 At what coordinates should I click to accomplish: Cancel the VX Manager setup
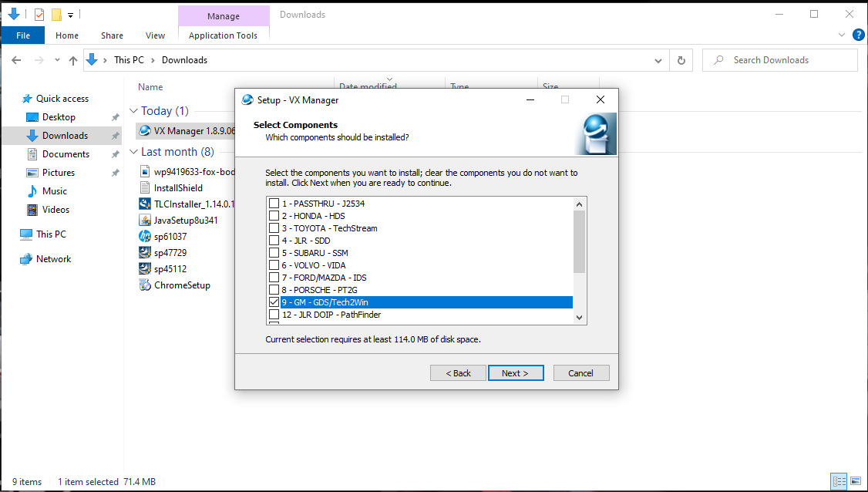click(x=580, y=373)
